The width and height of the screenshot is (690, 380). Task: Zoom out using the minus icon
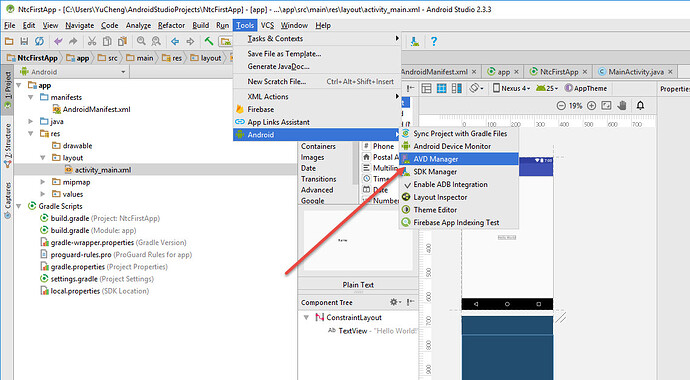click(561, 106)
